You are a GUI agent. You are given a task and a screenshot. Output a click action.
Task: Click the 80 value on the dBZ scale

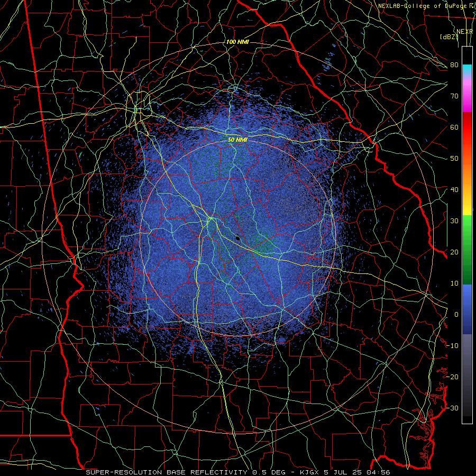pyautogui.click(x=454, y=65)
